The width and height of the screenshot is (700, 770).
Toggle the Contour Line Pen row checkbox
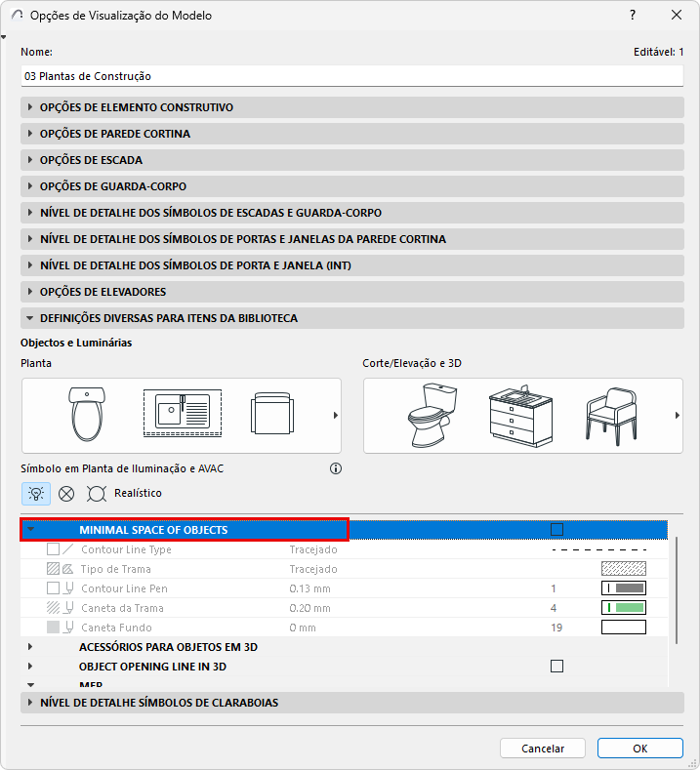tap(53, 588)
